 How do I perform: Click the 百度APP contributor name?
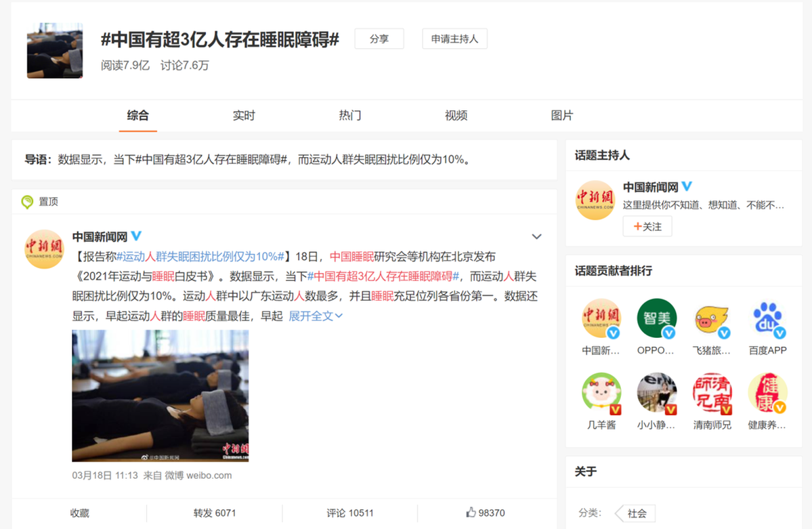767,350
